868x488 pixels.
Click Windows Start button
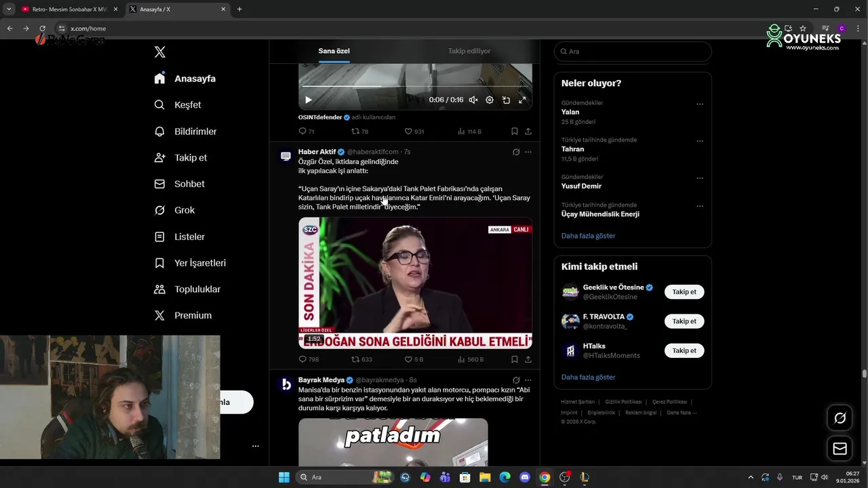[x=284, y=477]
